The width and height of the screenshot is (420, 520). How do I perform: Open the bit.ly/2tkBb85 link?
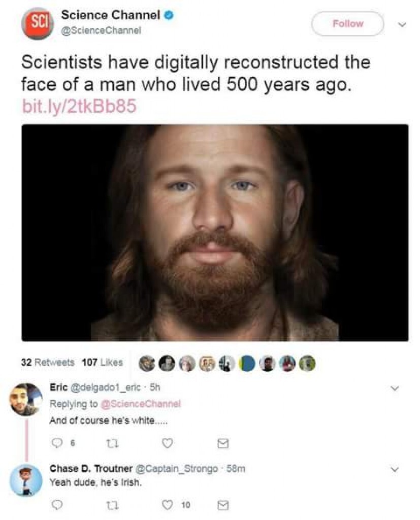pos(79,107)
